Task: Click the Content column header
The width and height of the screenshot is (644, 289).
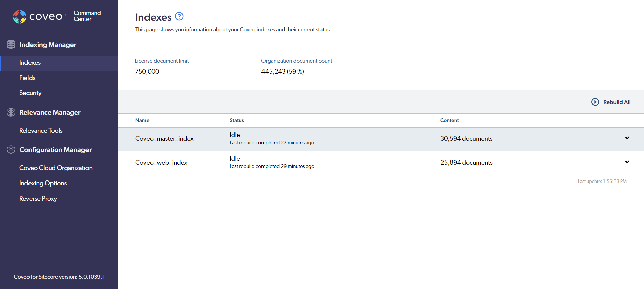Action: point(449,120)
